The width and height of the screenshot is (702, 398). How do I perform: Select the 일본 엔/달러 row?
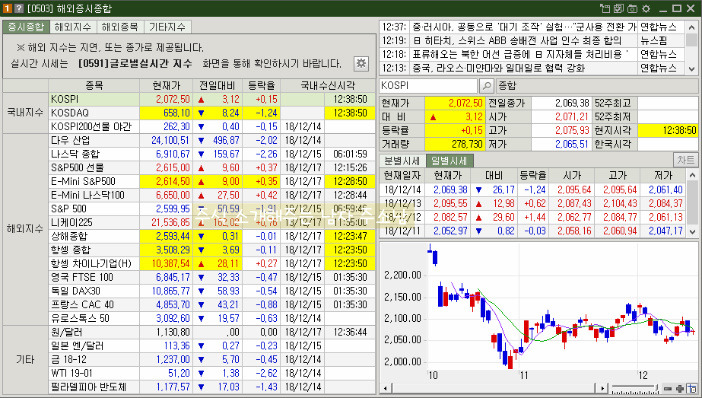212,346
